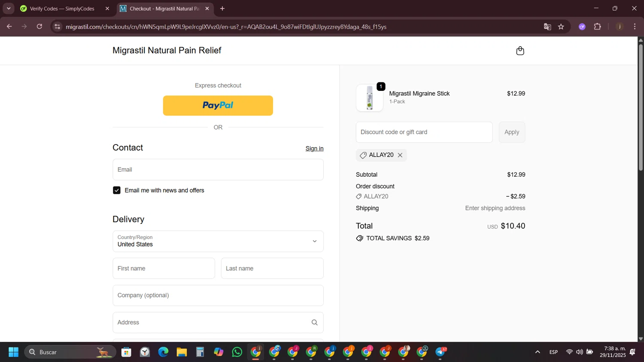Open the Wi-Fi network icon
The image size is (644, 362).
pos(569,352)
